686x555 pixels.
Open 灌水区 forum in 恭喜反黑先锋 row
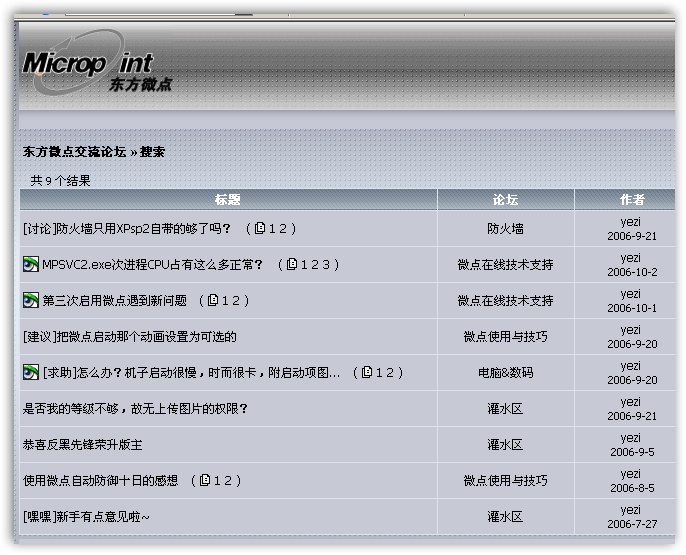coord(505,444)
